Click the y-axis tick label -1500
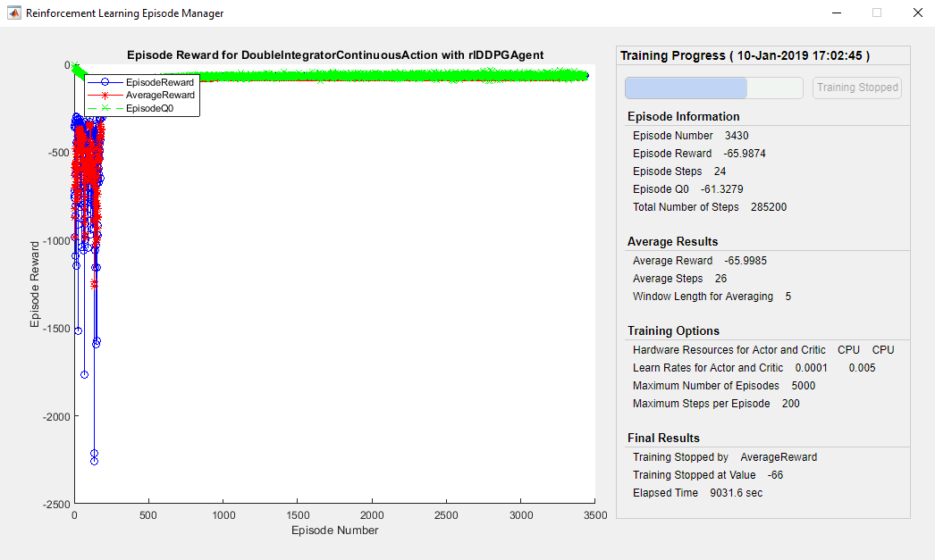 point(56,329)
